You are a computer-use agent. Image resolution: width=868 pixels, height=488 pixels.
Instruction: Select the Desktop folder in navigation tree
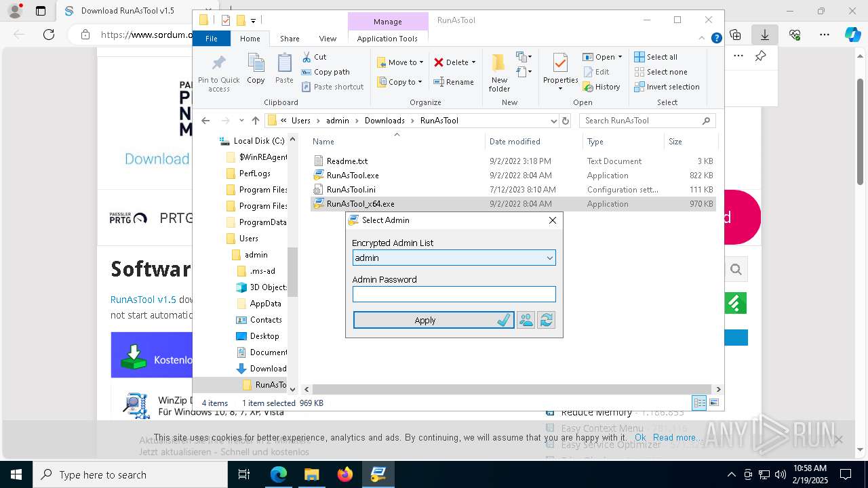264,336
